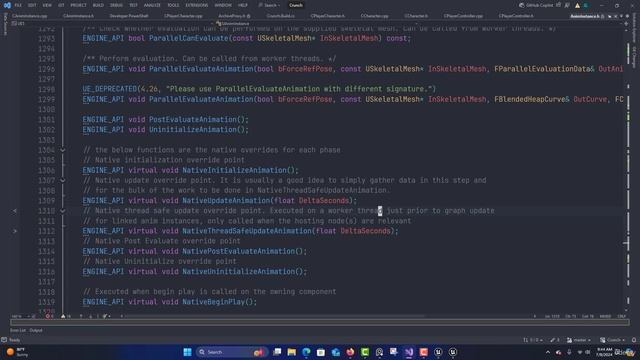Open the Task View taskbar icon
640x360 pixels.
[277, 352]
